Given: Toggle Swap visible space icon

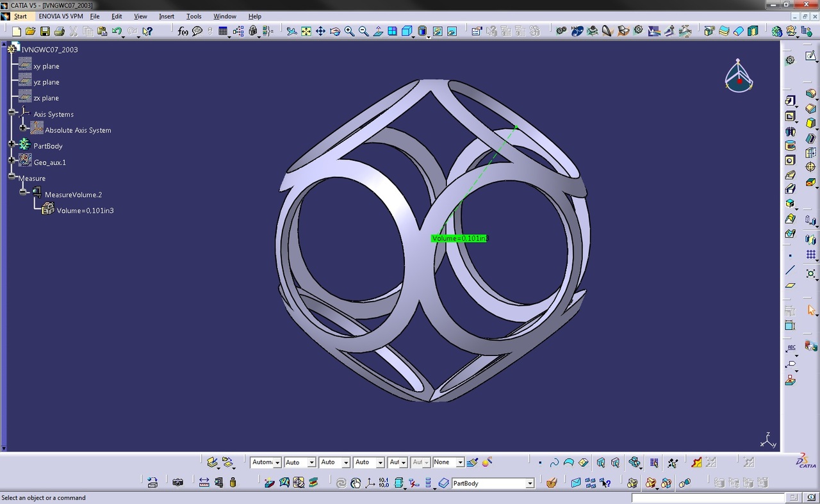Looking at the screenshot, I should tap(452, 31).
